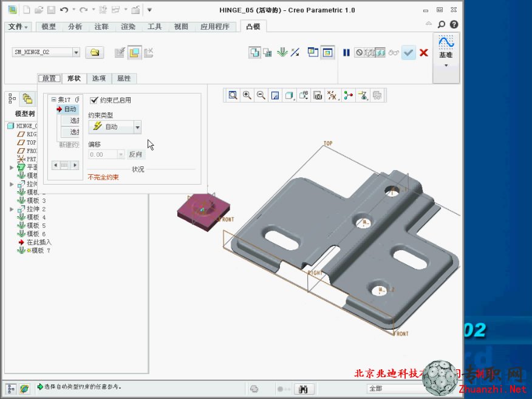Click the Zoom Out magnifier icon
532x399 pixels.
point(261,95)
